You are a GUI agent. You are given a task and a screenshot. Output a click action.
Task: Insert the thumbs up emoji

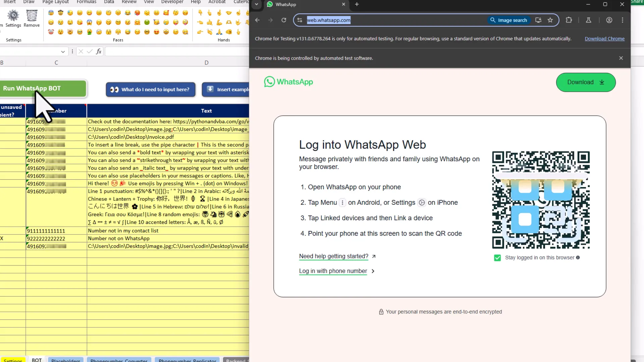(210, 22)
